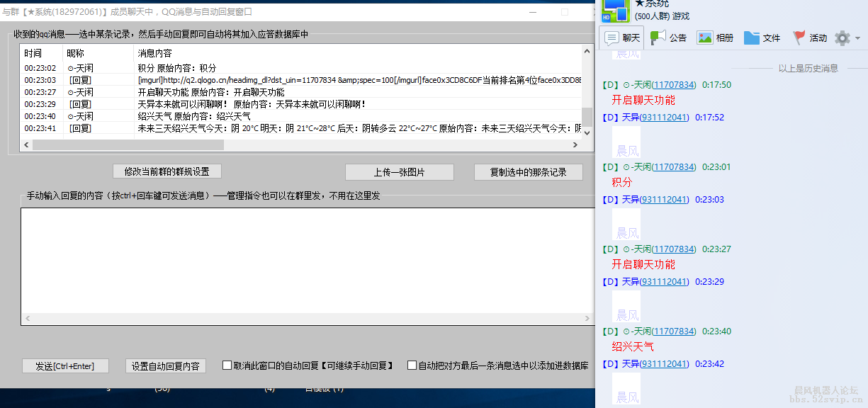Click the gear settings icon
The image size is (868, 408).
842,38
